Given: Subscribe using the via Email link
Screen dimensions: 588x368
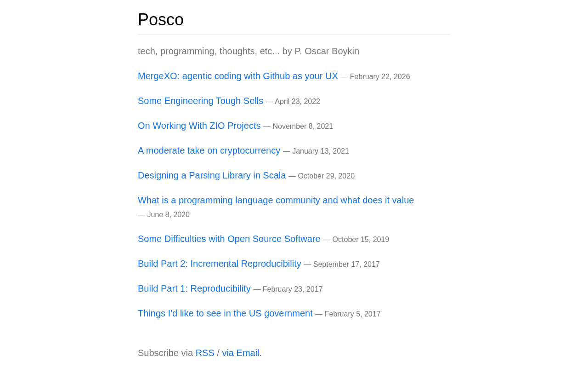Looking at the screenshot, I should coord(240,353).
